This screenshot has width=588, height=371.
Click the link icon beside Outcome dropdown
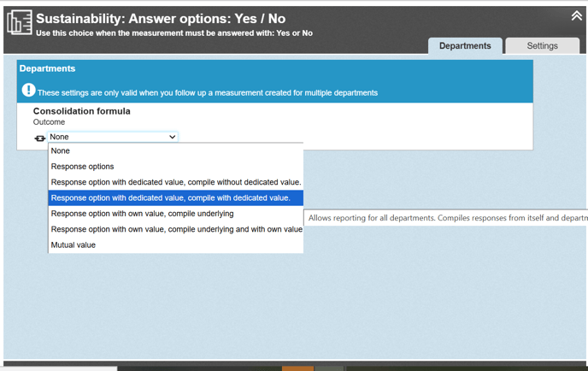(x=39, y=138)
